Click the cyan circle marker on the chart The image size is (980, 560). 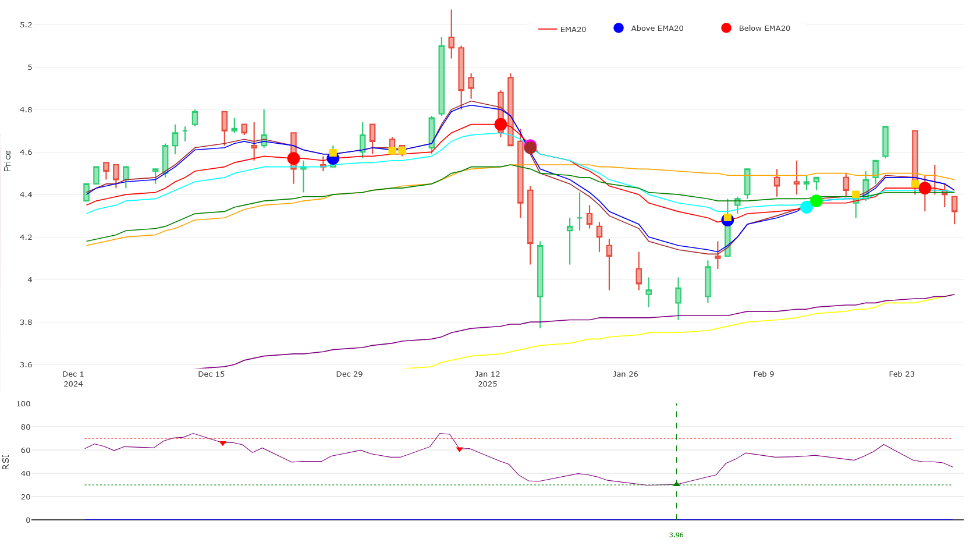[x=806, y=207]
